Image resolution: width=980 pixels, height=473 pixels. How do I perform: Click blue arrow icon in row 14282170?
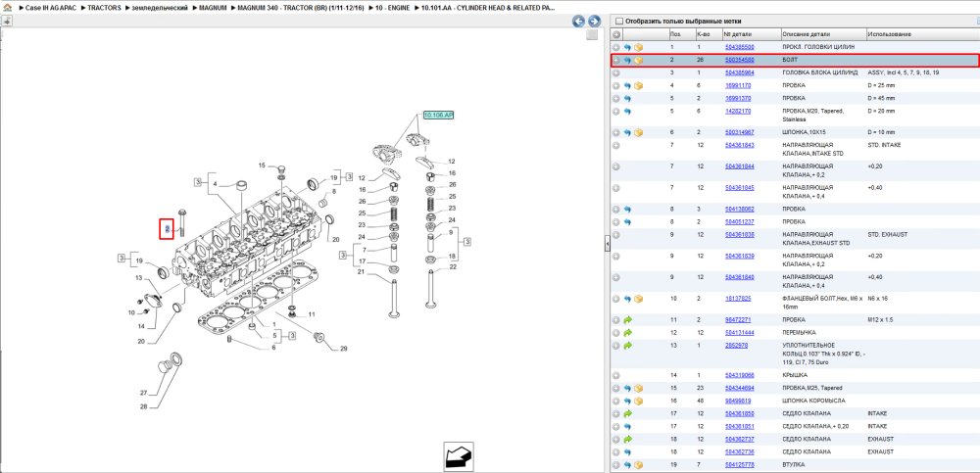pyautogui.click(x=627, y=112)
